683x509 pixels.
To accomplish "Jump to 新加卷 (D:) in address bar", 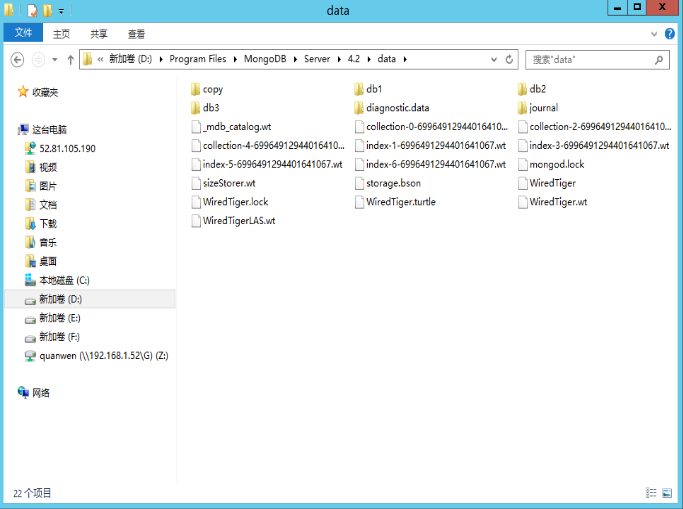I will 130,59.
